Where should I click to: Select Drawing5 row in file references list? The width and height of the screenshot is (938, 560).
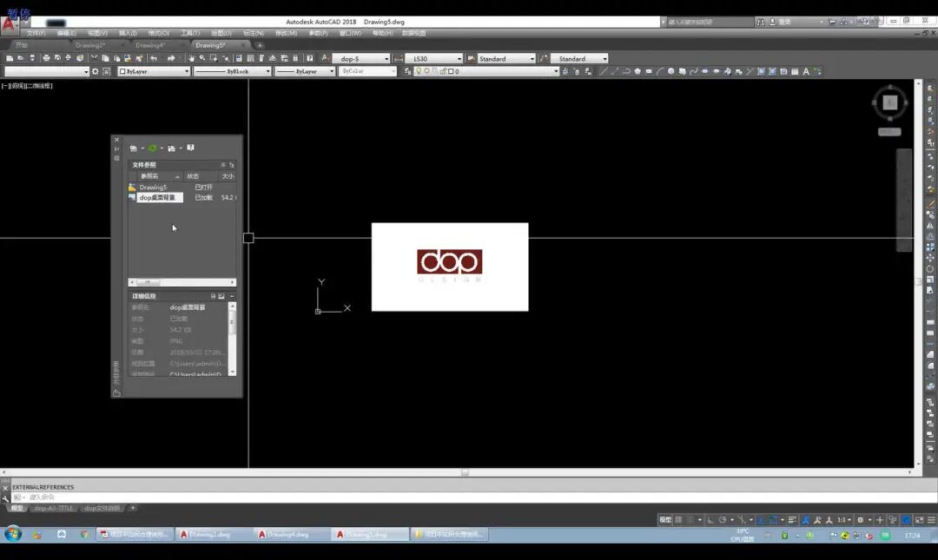coord(182,188)
